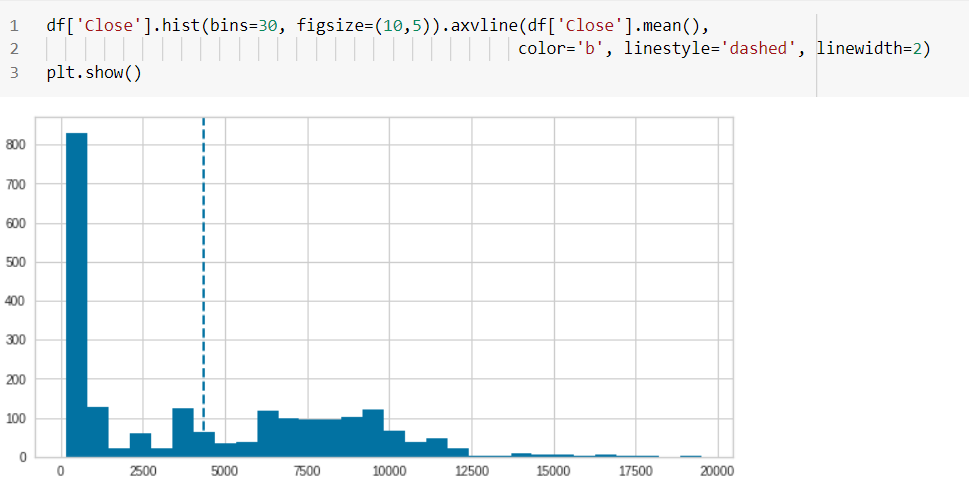The height and width of the screenshot is (490, 969).
Task: Click line number 1 in code gutter
Action: tap(14, 26)
